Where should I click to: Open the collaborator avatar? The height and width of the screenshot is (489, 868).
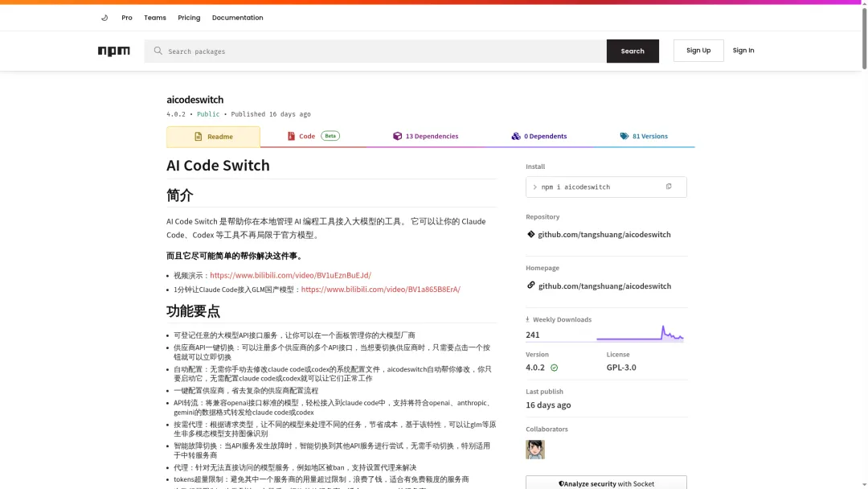[x=535, y=449]
